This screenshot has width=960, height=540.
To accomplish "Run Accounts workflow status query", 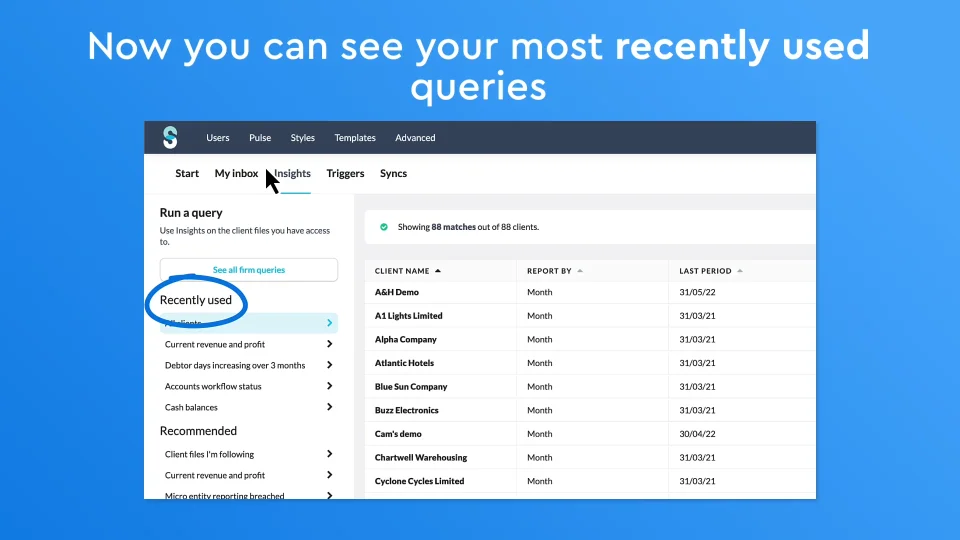I will pyautogui.click(x=249, y=386).
